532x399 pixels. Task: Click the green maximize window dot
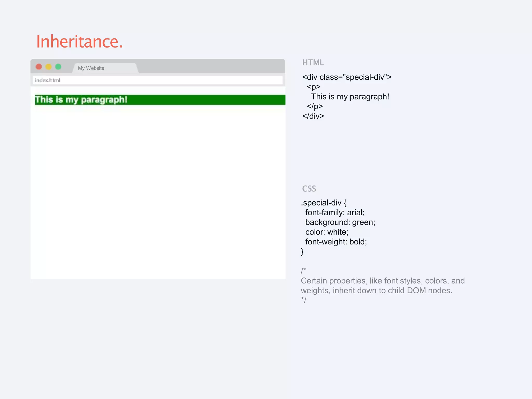(x=58, y=67)
